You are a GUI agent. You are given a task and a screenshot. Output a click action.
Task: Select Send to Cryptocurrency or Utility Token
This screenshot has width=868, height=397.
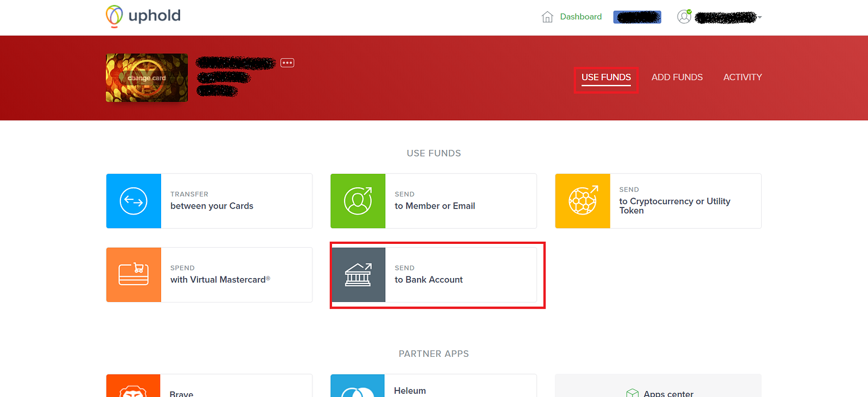(658, 201)
